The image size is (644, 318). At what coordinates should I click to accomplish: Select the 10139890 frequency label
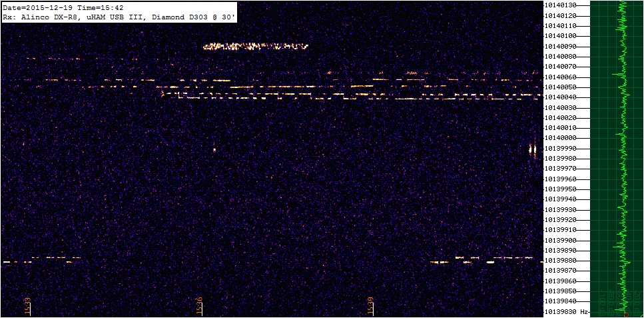pyautogui.click(x=561, y=251)
